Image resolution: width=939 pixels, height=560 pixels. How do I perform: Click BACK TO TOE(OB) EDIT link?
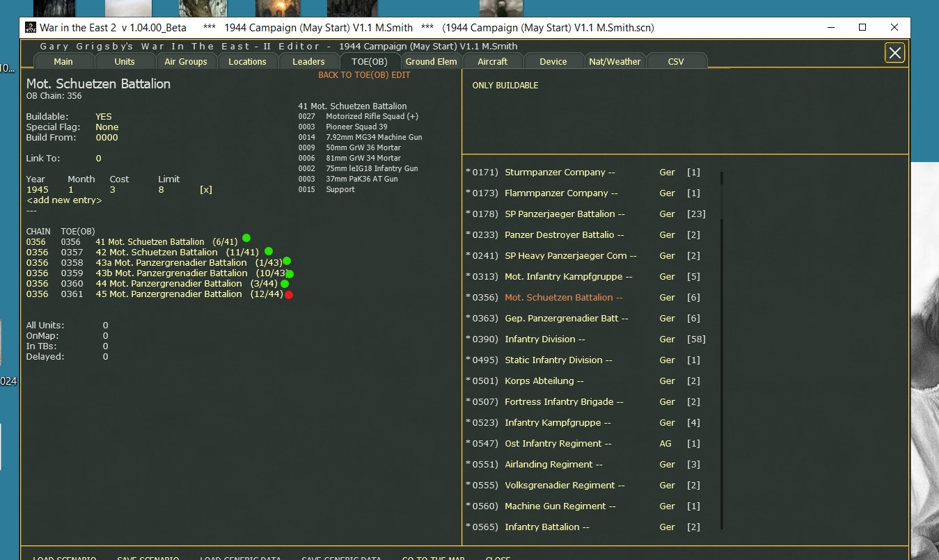364,75
